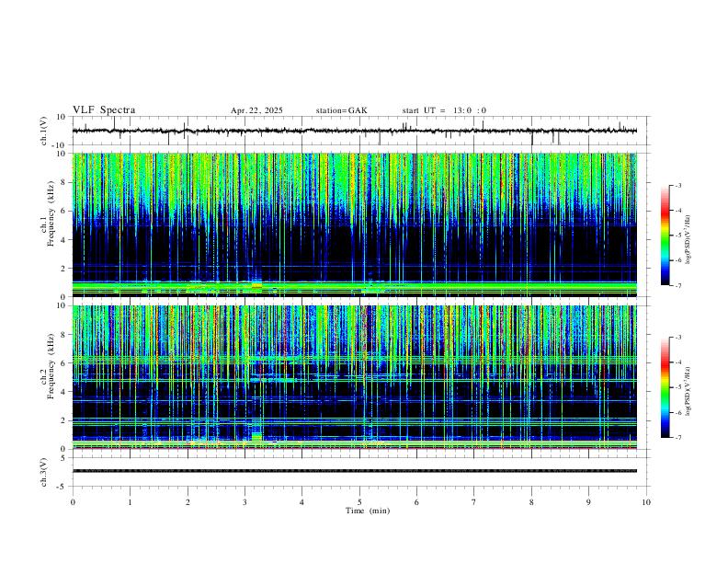This screenshot has height=563, width=728.
Task: Click the "ch.3(V)" axis label
Action: 44,472
